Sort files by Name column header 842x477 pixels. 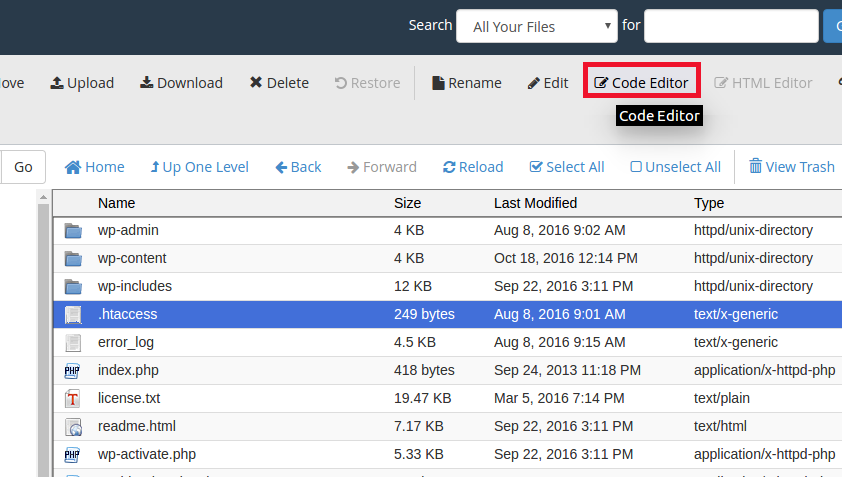(x=116, y=203)
